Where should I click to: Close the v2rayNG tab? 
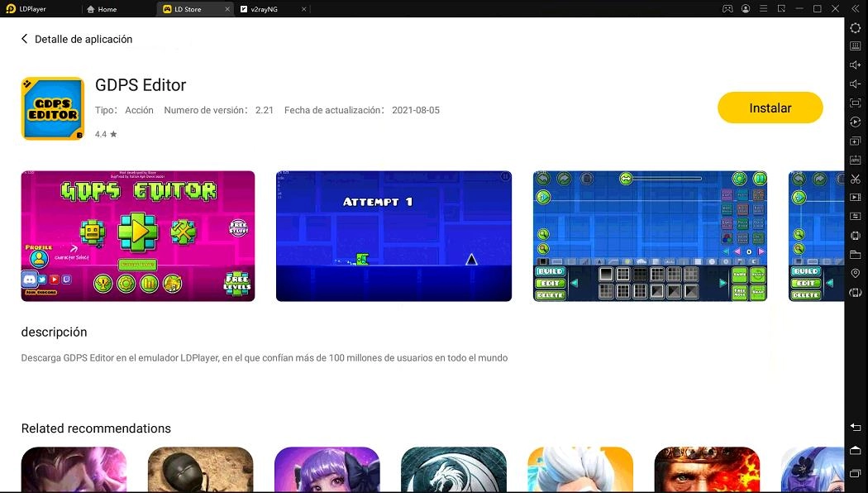[304, 9]
